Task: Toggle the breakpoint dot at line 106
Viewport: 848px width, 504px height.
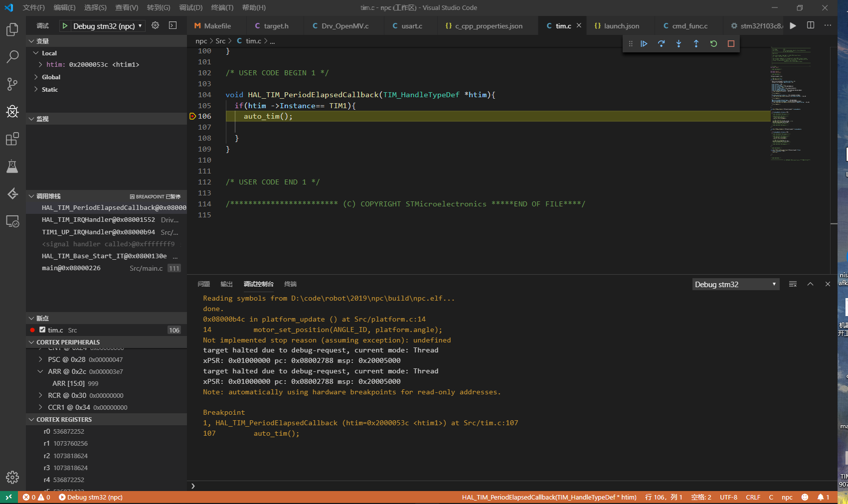Action: 193,116
